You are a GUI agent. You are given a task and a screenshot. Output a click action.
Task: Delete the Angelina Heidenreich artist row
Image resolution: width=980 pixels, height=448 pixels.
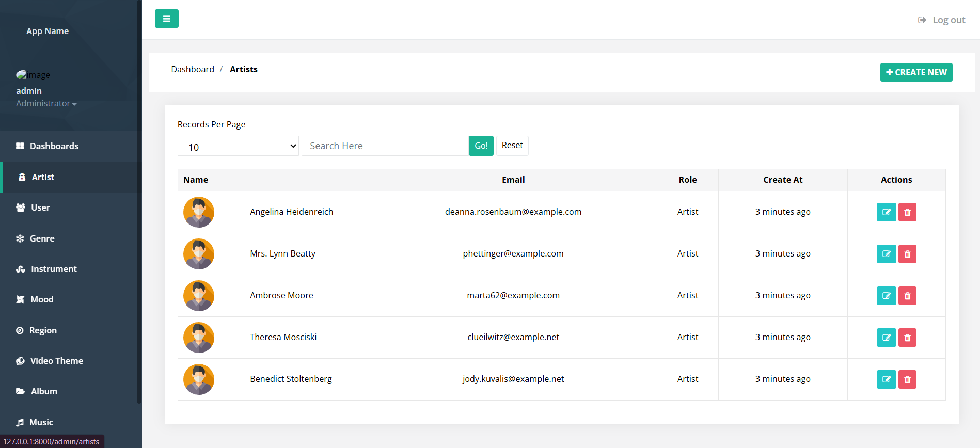907,212
